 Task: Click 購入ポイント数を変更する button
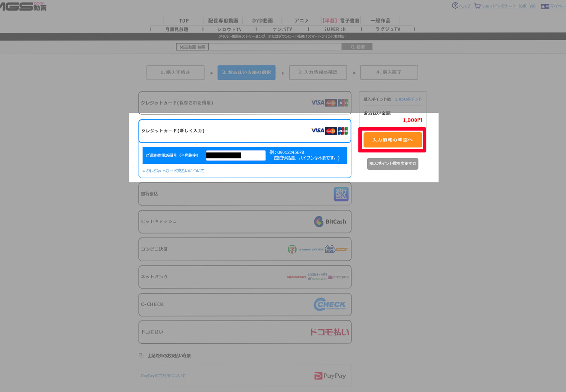(392, 163)
